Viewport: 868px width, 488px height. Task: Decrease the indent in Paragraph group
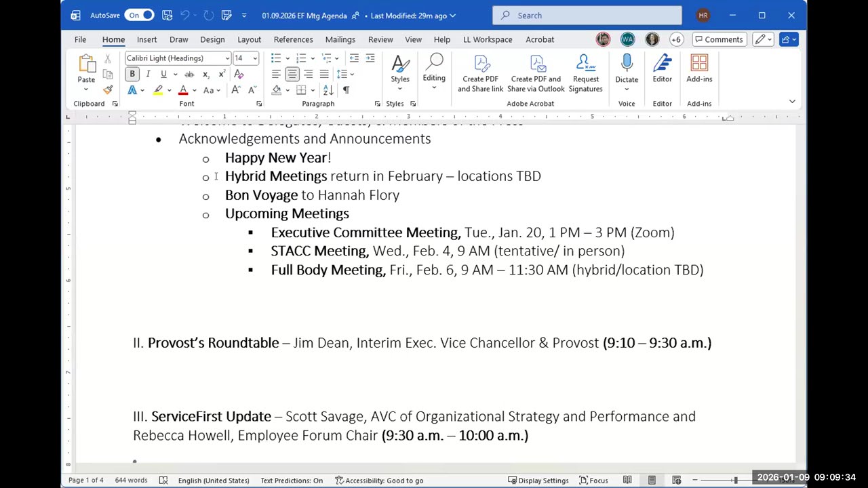[x=354, y=58]
